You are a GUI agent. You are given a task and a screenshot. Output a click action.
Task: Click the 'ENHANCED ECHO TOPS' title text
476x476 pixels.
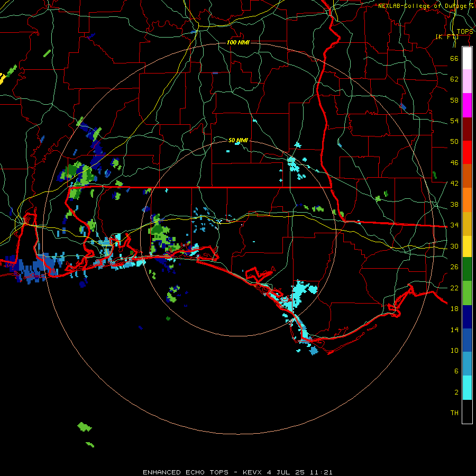tap(186, 472)
